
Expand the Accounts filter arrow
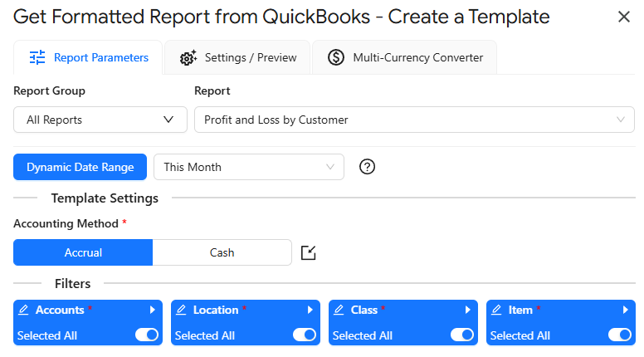coord(153,310)
